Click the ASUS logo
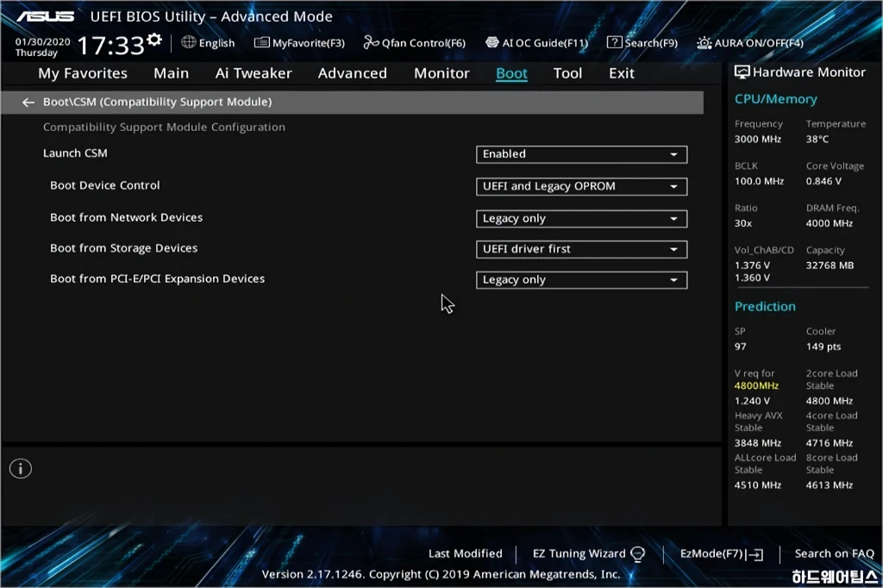 [45, 16]
